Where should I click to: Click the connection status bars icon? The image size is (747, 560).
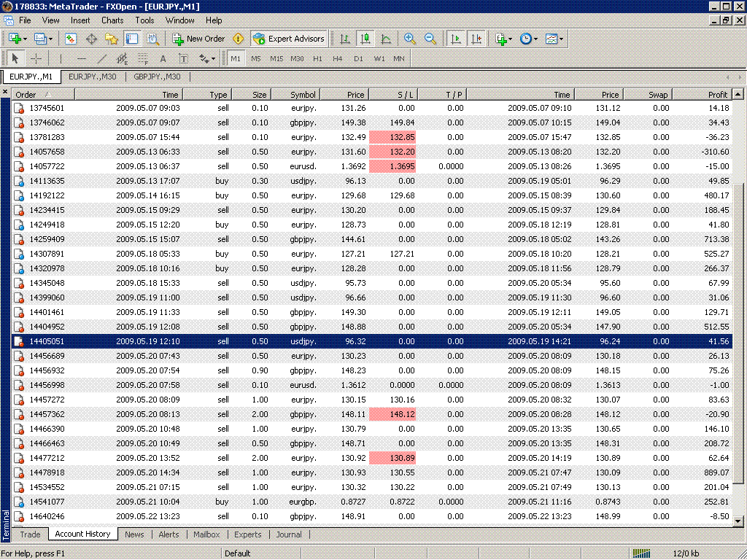[x=641, y=553]
